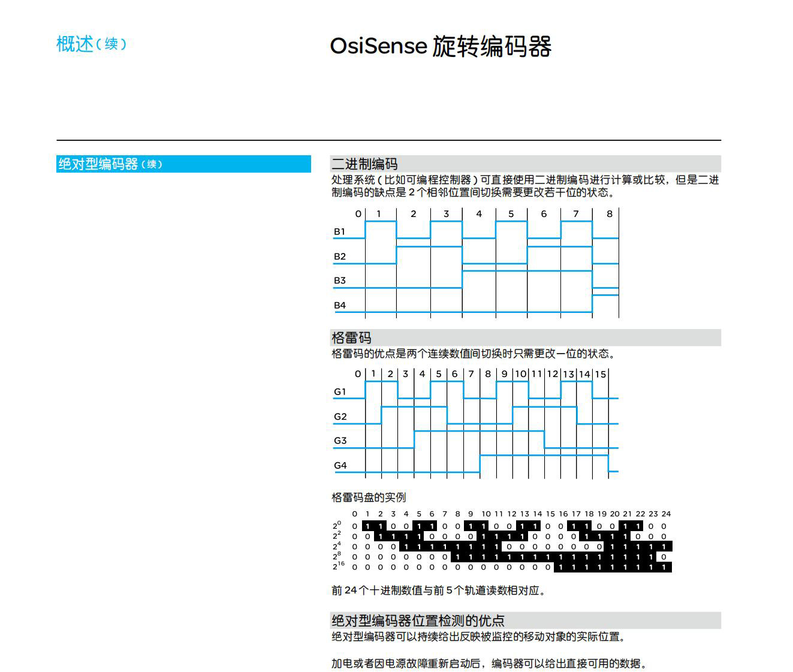Click the G4 waveform label
The image size is (793, 672).
coord(340,465)
